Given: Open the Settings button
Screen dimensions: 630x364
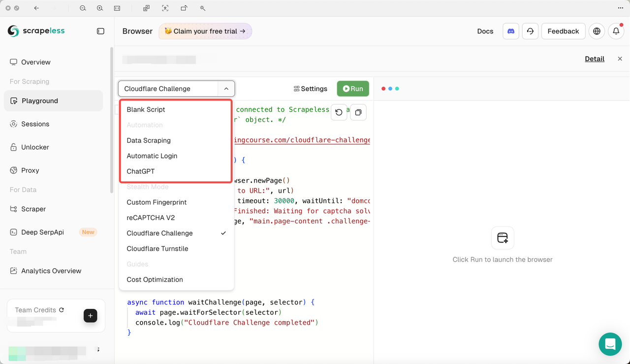Looking at the screenshot, I should click(310, 89).
